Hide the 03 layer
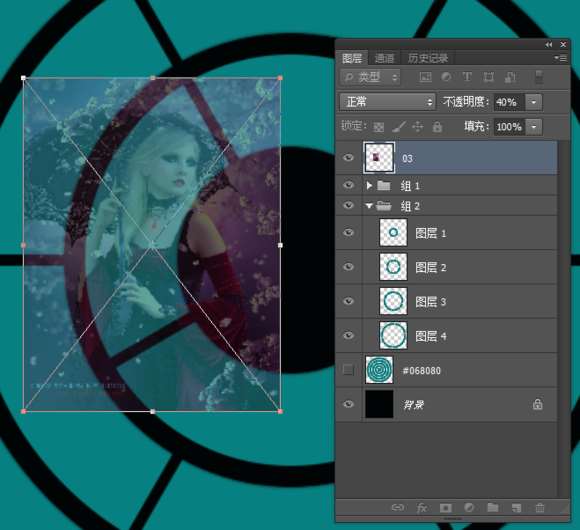Image resolution: width=580 pixels, height=530 pixels. click(x=348, y=158)
